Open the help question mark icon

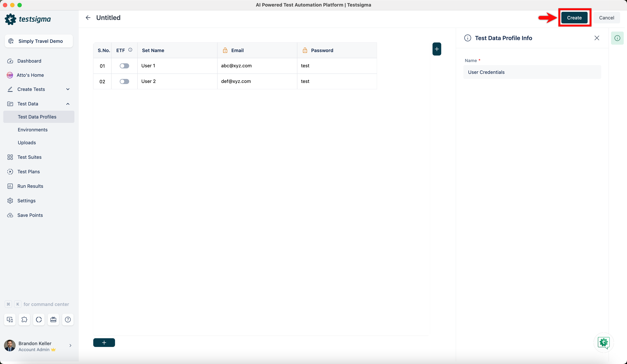coord(68,320)
